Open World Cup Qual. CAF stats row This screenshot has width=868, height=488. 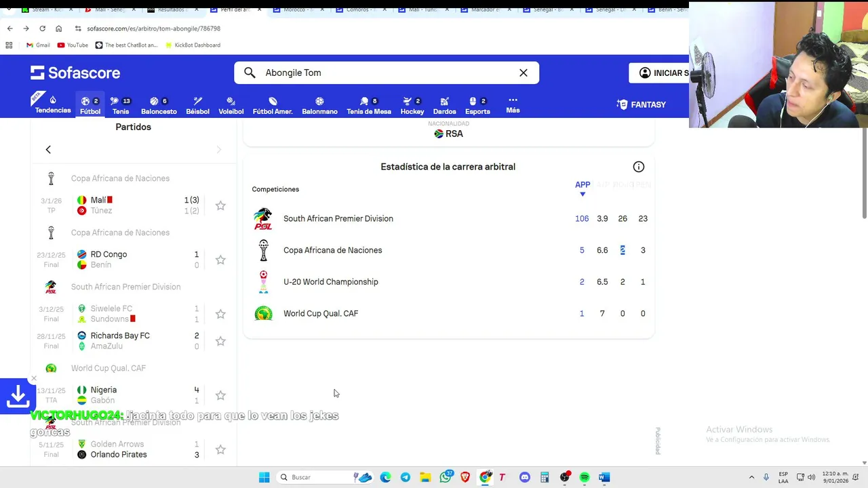point(448,313)
